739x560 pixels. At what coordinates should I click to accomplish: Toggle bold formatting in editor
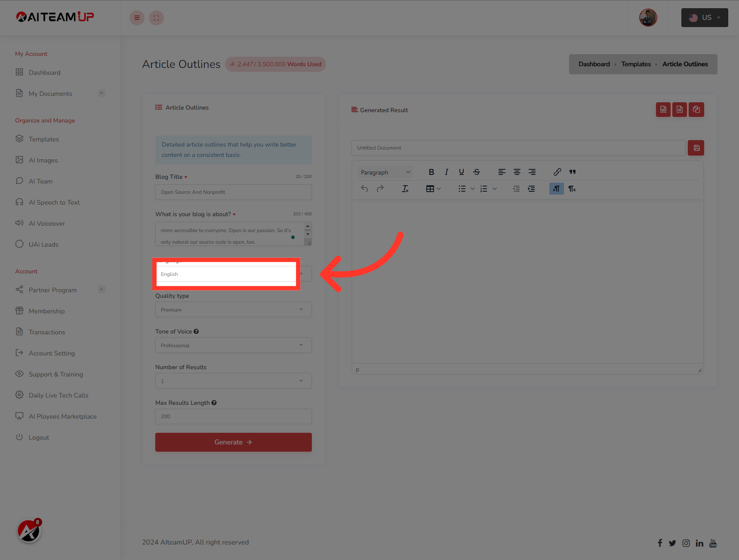[x=431, y=172]
